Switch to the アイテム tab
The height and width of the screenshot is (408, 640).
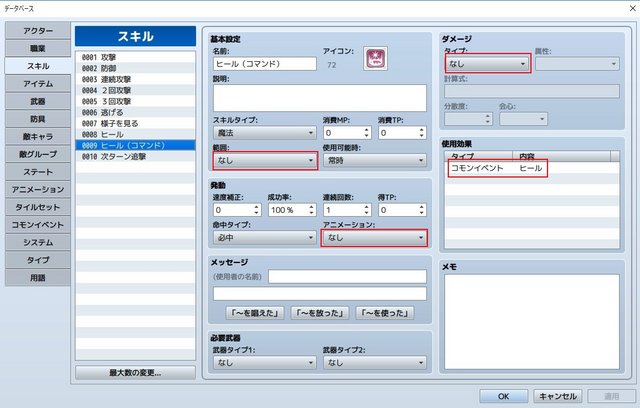click(x=38, y=84)
